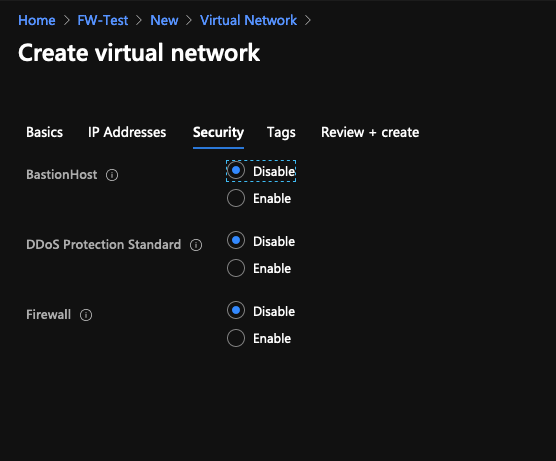Viewport: 556px width, 461px height.
Task: Open Virtual Network breadcrumb link
Action: click(248, 20)
